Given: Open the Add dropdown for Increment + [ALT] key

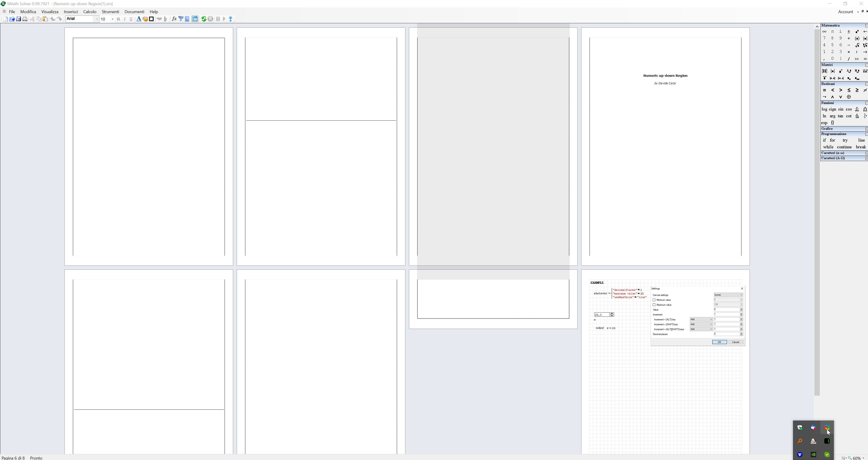Looking at the screenshot, I should tap(701, 319).
